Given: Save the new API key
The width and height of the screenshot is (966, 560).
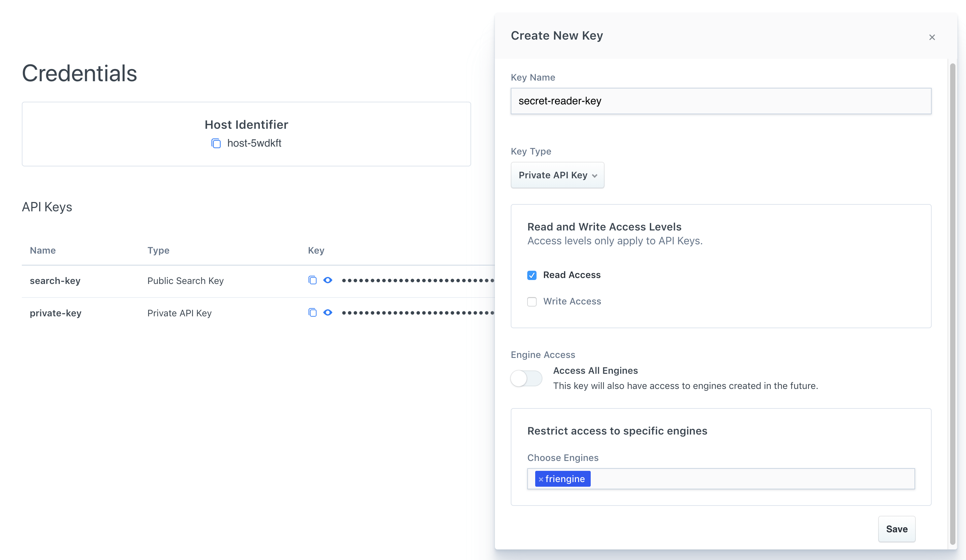Looking at the screenshot, I should coord(897,529).
